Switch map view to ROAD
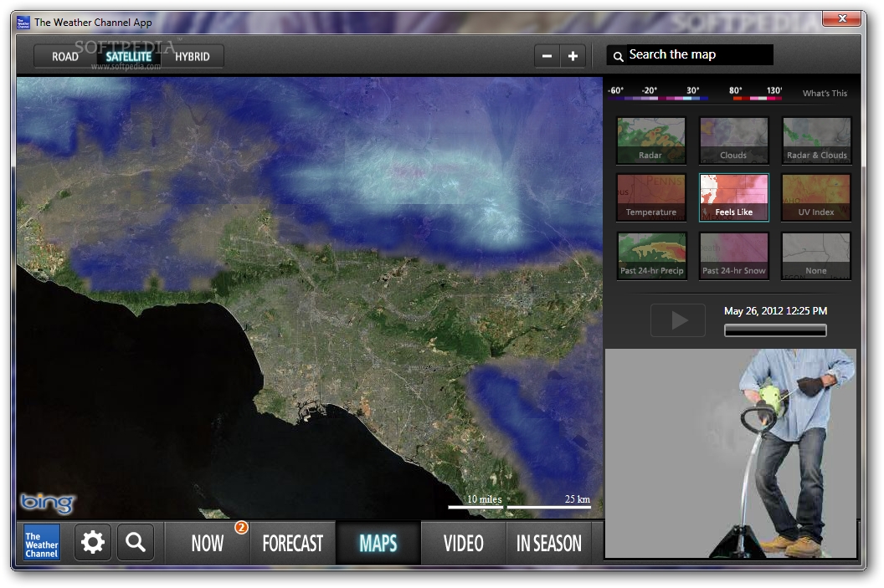Screen dimensions: 884x588 (64, 56)
